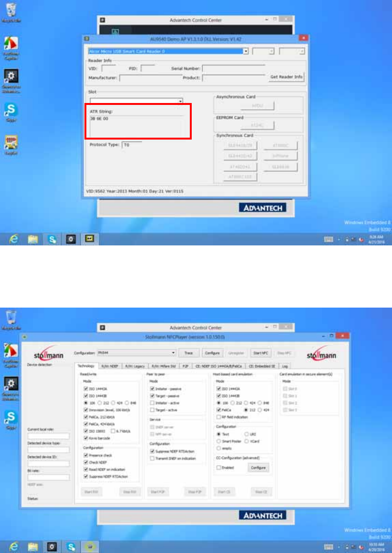Click Skype taskbar icon below NFCPlayer window
Screen dimensions: 392x553
click(x=71, y=547)
